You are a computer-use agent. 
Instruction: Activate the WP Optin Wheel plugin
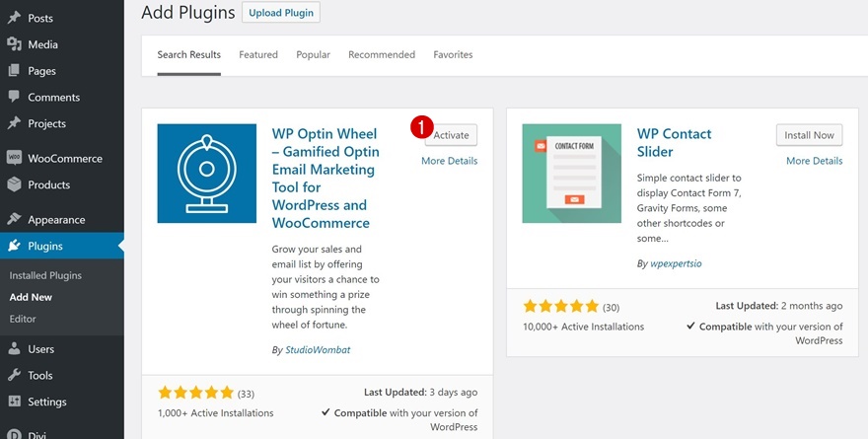(x=452, y=135)
